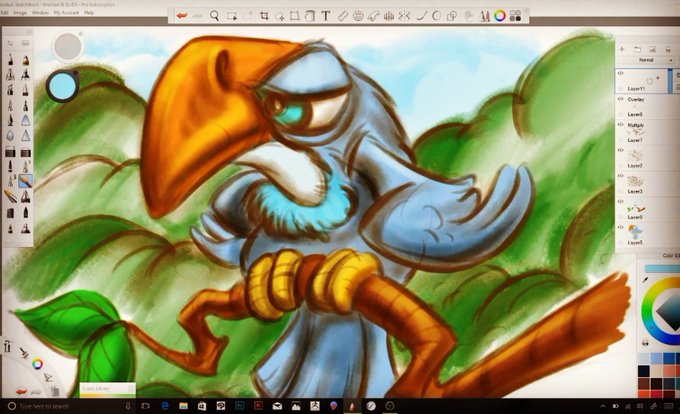
Task: Hide Layer3 using its eye icon
Action: (x=621, y=176)
